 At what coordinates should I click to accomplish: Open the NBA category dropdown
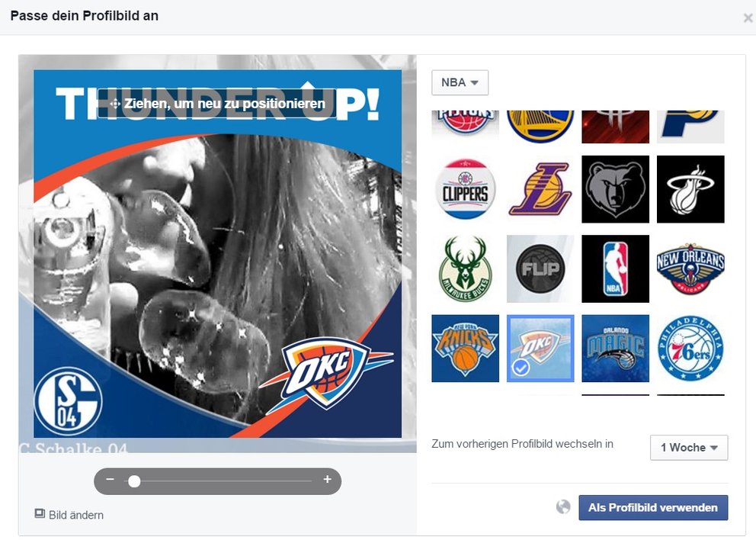tap(460, 82)
